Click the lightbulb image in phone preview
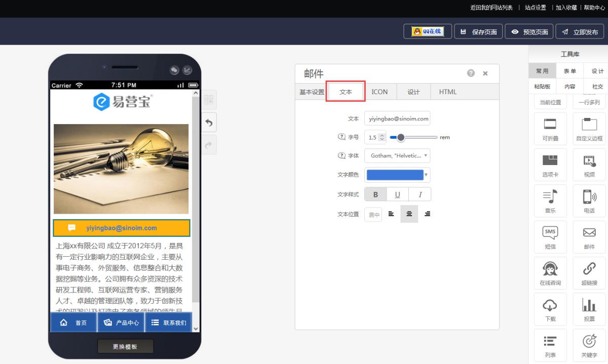 121,169
